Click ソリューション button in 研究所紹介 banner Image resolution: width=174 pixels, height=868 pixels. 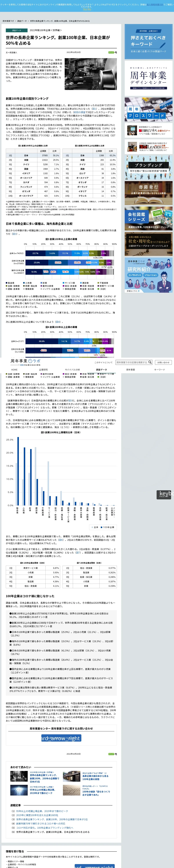click(151, 275)
